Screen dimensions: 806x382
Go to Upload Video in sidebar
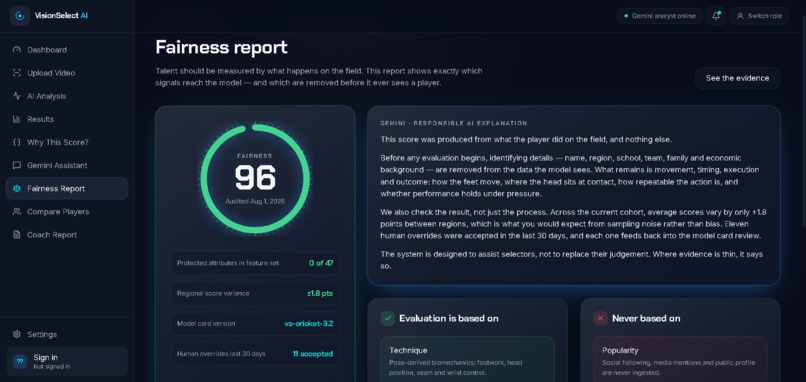point(67,73)
